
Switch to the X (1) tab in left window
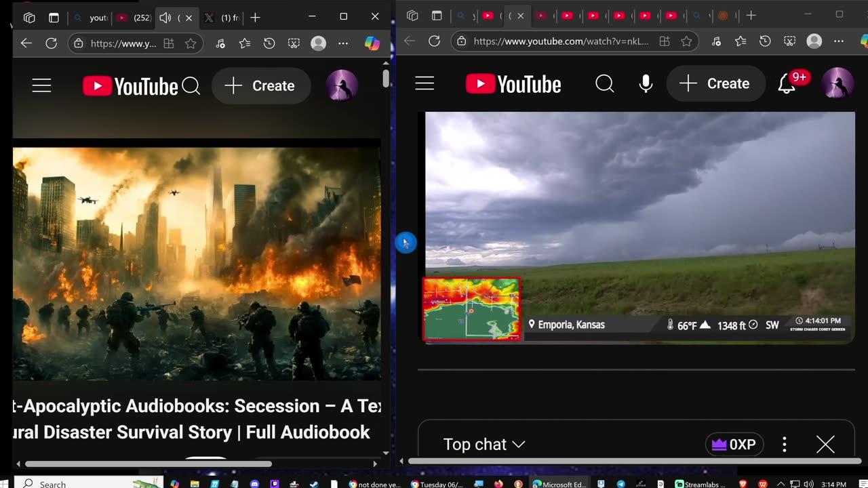(222, 18)
